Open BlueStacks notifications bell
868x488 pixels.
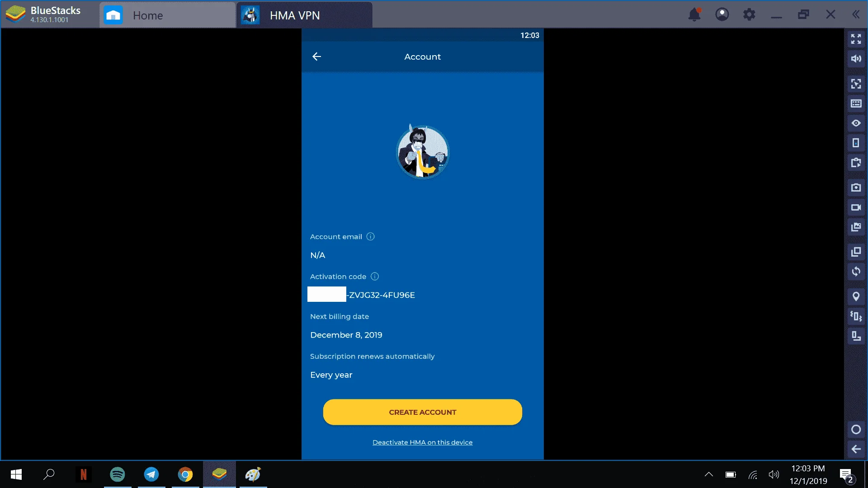point(694,14)
